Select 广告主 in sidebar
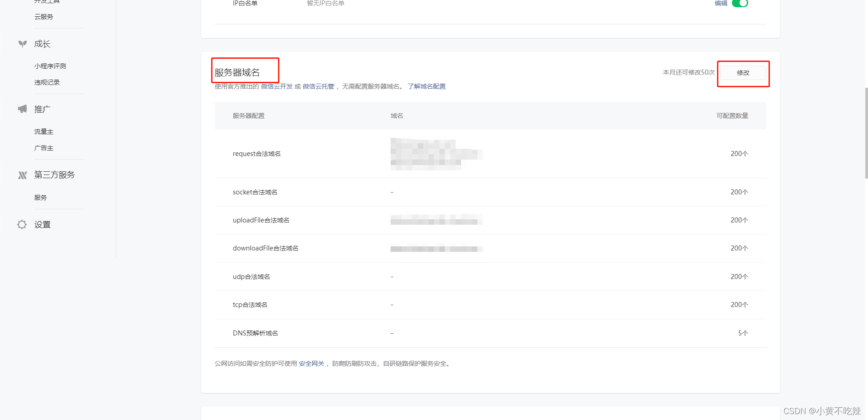This screenshot has width=868, height=420. point(44,148)
